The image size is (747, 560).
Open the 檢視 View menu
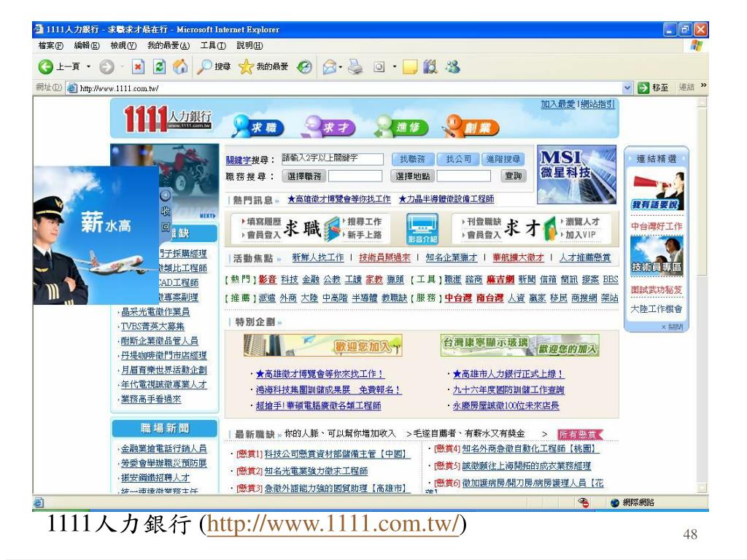coord(123,46)
